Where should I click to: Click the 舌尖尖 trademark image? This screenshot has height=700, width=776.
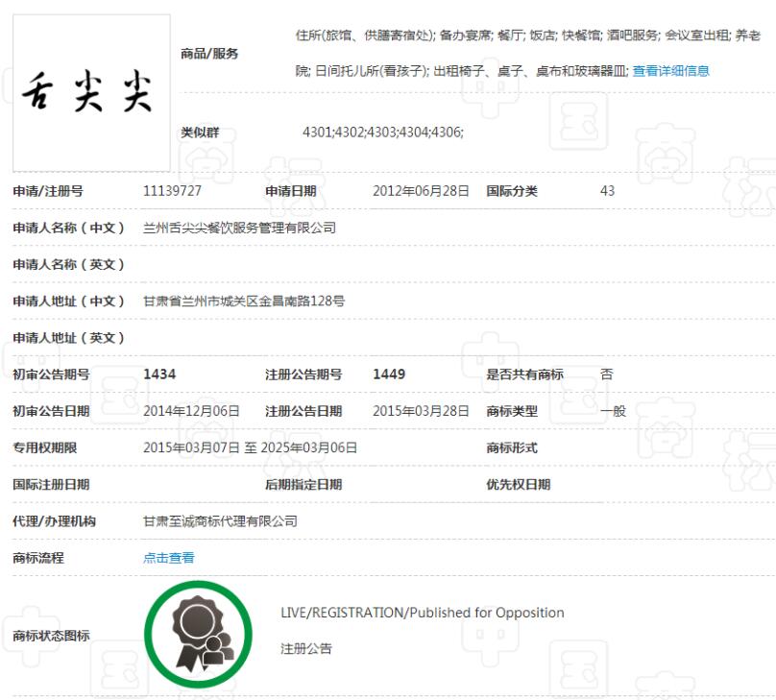91,92
